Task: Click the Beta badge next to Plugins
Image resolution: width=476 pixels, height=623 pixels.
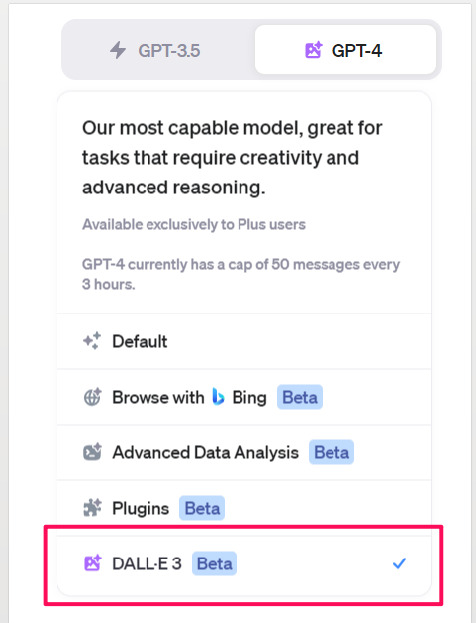Action: (202, 508)
